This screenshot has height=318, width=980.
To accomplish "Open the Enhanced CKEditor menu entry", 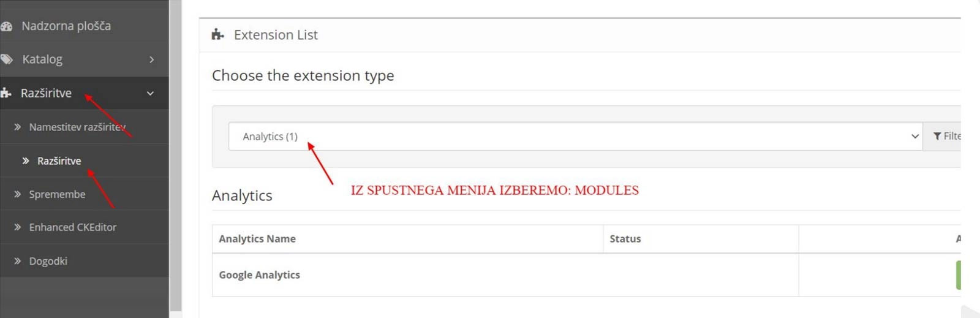I will click(x=72, y=227).
